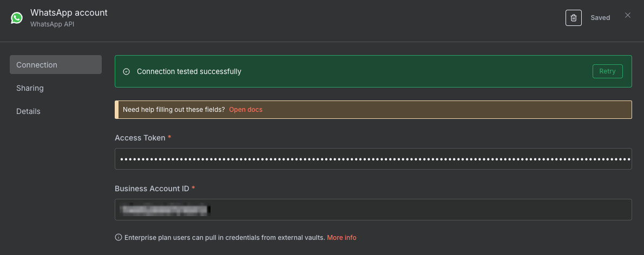Click the Saved status label
644x255 pixels.
point(600,18)
